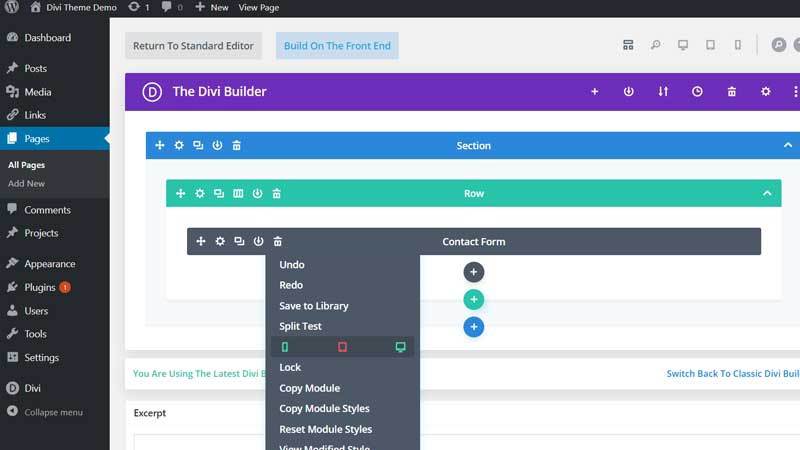Viewport: 800px width, 450px height.
Task: Toggle Section power icon
Action: pyautogui.click(x=217, y=145)
